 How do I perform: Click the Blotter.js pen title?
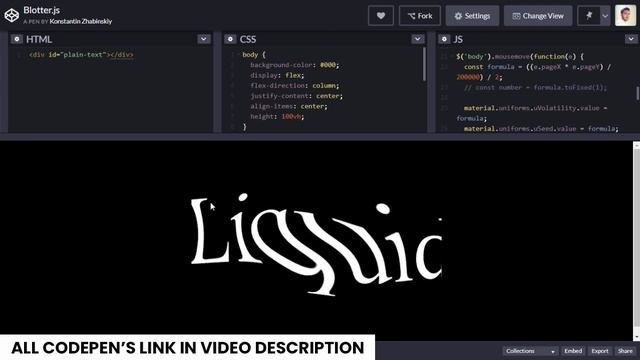tap(42, 10)
